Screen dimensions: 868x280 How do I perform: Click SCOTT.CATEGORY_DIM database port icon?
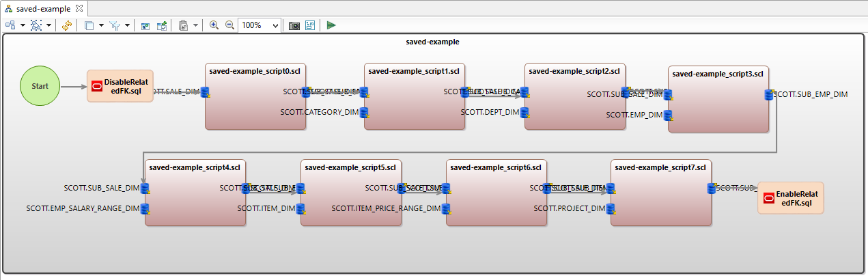click(x=364, y=112)
